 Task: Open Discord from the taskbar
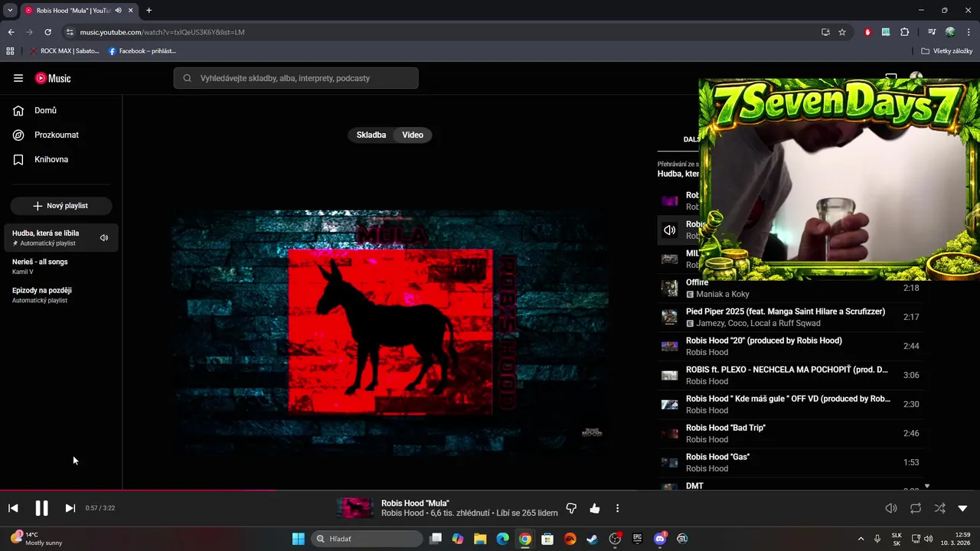[660, 539]
